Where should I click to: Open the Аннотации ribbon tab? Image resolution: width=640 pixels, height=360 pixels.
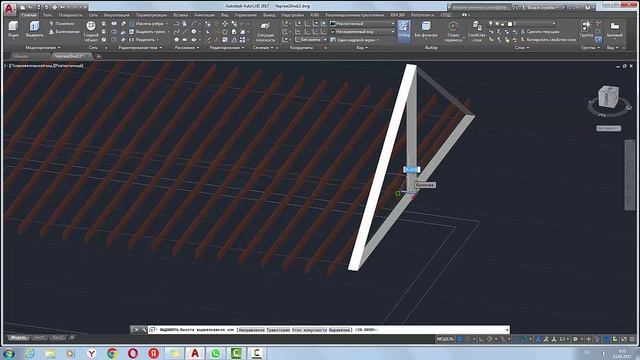click(x=204, y=15)
